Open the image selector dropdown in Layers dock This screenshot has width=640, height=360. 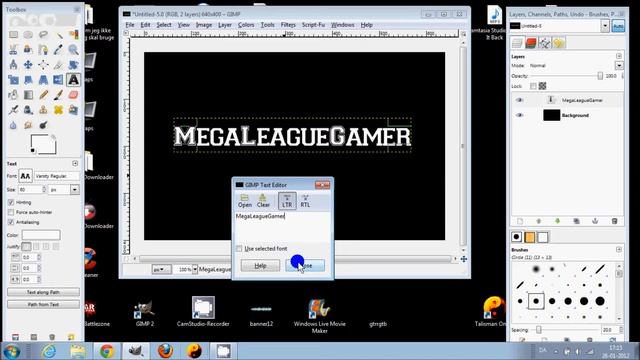(x=605, y=26)
